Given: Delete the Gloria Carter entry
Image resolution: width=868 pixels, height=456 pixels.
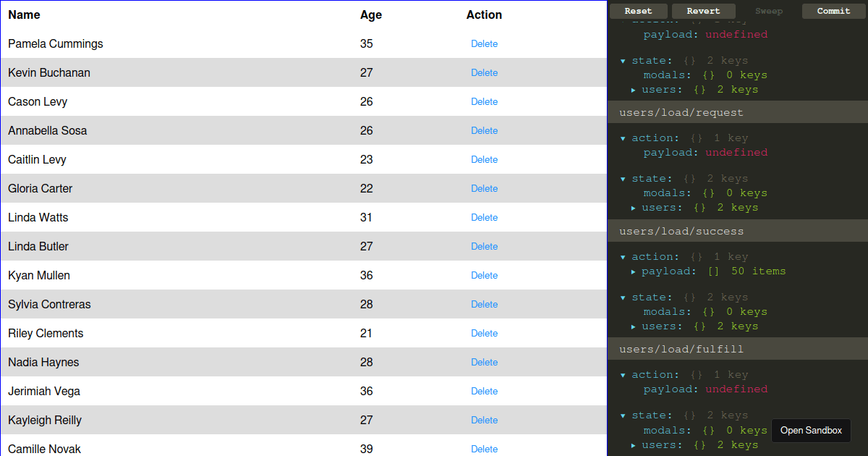Looking at the screenshot, I should [x=484, y=189].
